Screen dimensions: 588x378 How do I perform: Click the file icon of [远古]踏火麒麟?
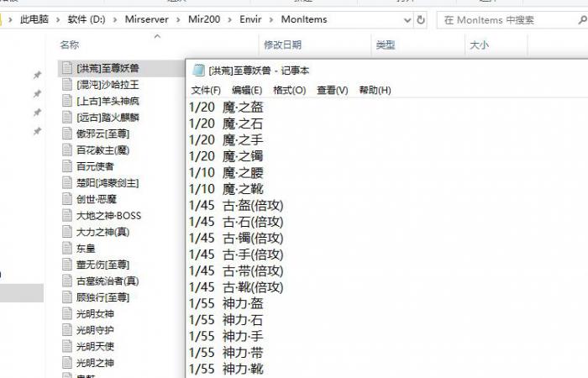67,118
